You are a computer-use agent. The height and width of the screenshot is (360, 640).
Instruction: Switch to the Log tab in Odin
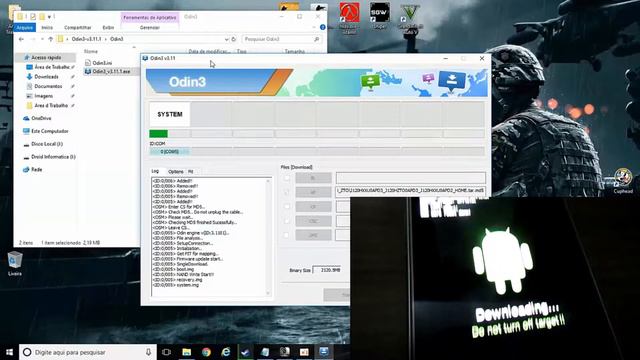[156, 171]
